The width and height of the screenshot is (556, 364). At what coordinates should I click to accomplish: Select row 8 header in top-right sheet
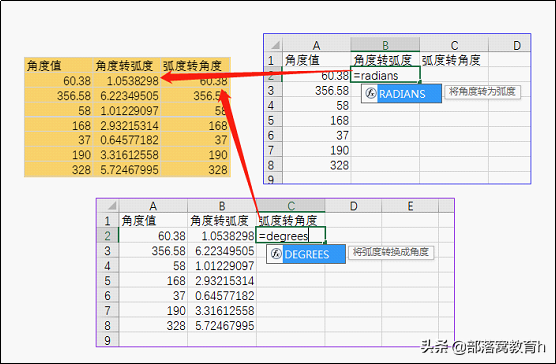(x=273, y=165)
